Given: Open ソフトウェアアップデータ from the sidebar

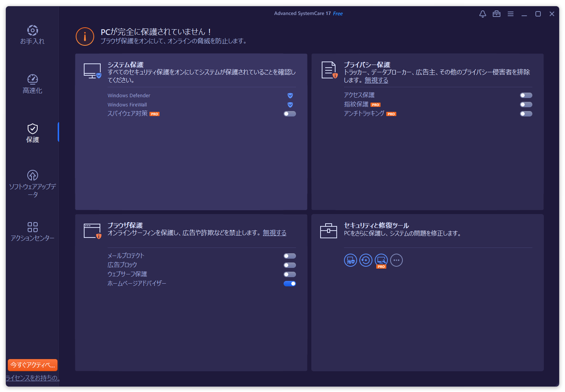Looking at the screenshot, I should tap(32, 177).
